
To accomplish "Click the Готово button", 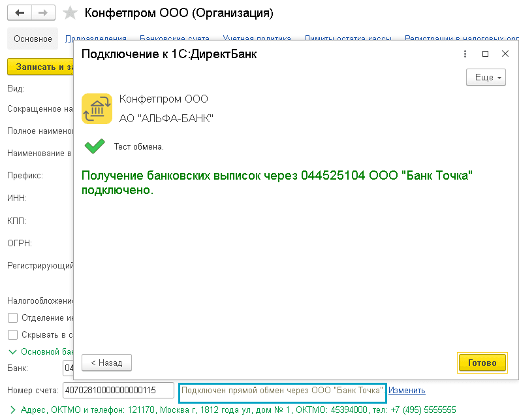I will 482,363.
